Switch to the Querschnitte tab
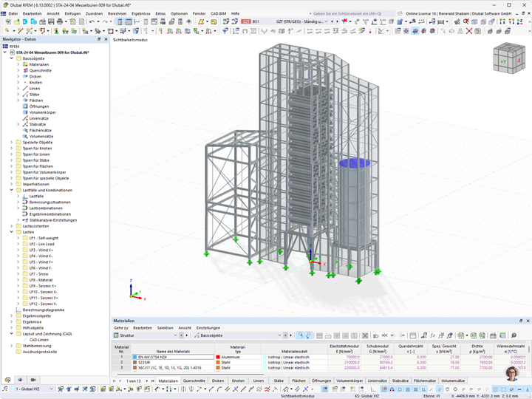This screenshot has height=399, width=532. 194,381
